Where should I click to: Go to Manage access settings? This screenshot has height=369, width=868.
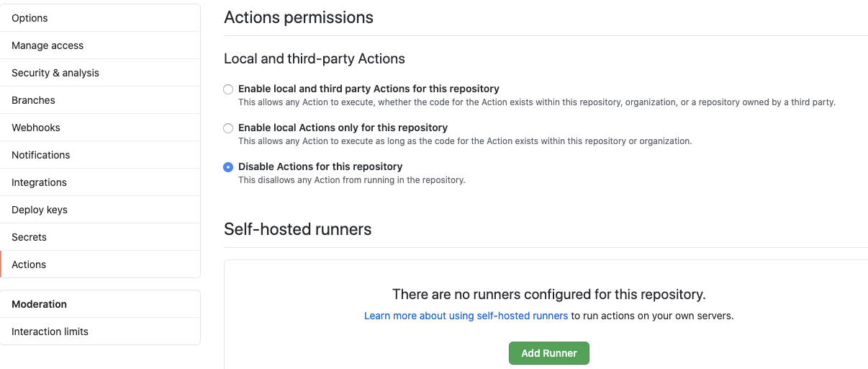pyautogui.click(x=48, y=45)
